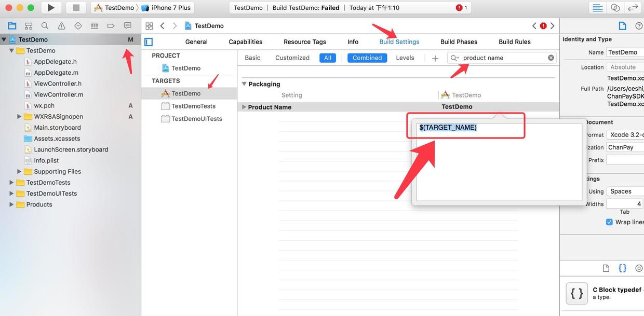Select TestDemo under PROJECT
The height and width of the screenshot is (316, 644).
click(186, 68)
